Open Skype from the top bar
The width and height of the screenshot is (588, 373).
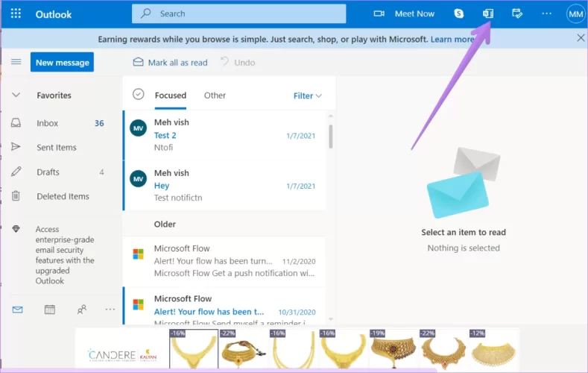459,13
